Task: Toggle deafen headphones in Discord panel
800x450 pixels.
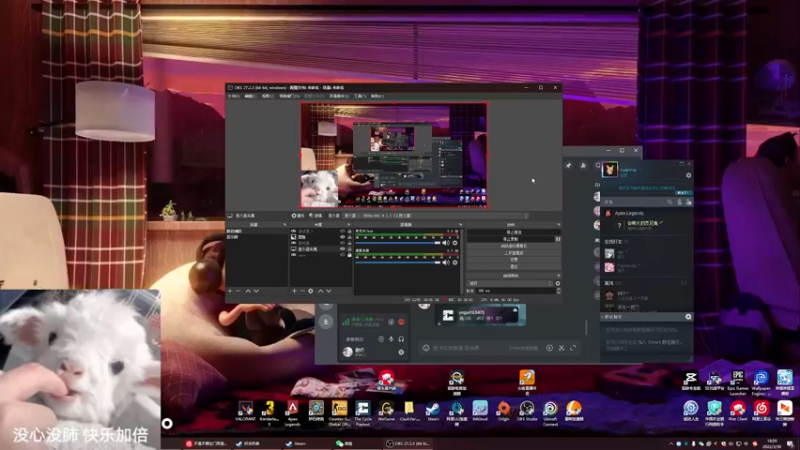Action: pyautogui.click(x=401, y=339)
